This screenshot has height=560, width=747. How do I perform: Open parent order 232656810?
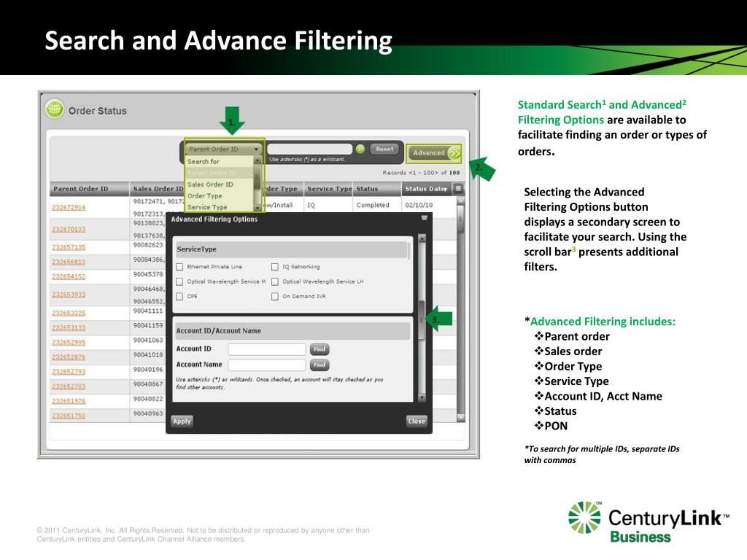click(x=69, y=262)
